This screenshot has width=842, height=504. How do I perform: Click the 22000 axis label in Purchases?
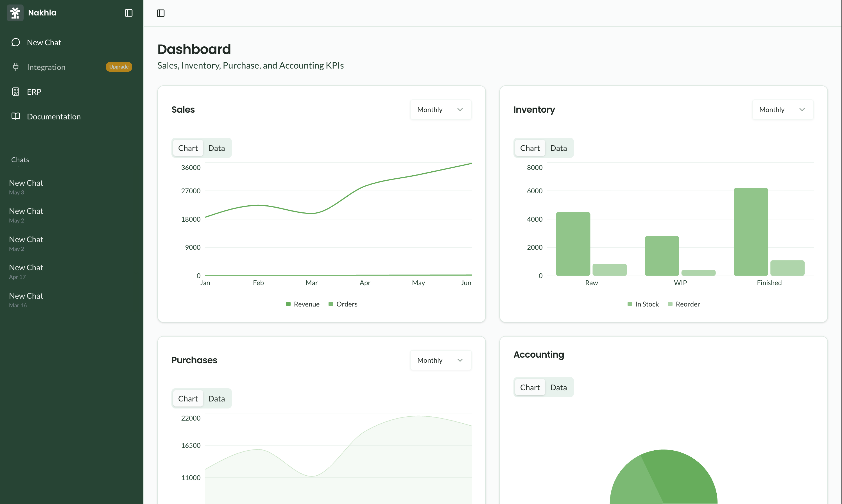191,418
